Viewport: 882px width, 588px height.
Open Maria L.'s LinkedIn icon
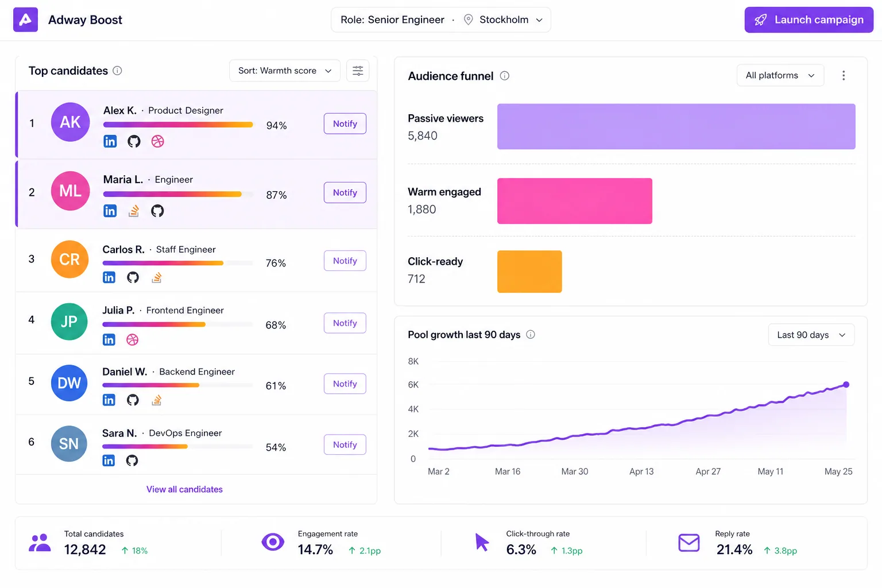[x=110, y=211]
